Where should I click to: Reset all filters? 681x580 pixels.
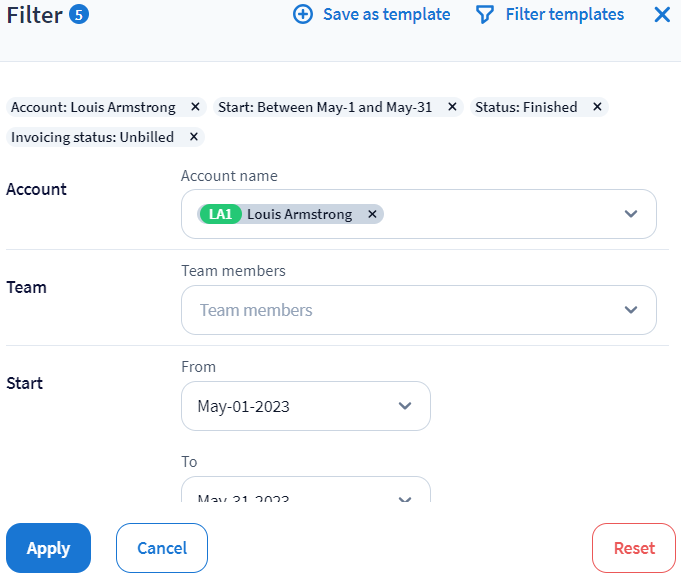coord(634,548)
